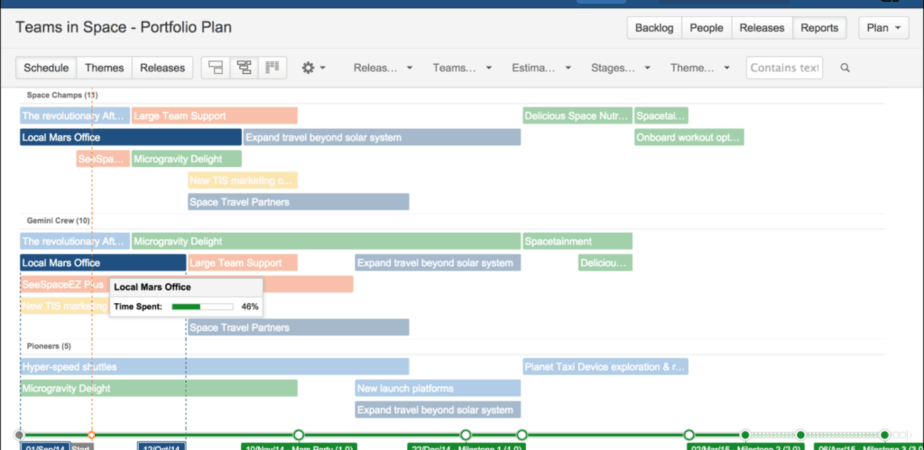Open the Stages filter dropdown
Viewport: 924px width, 450px height.
[x=619, y=68]
